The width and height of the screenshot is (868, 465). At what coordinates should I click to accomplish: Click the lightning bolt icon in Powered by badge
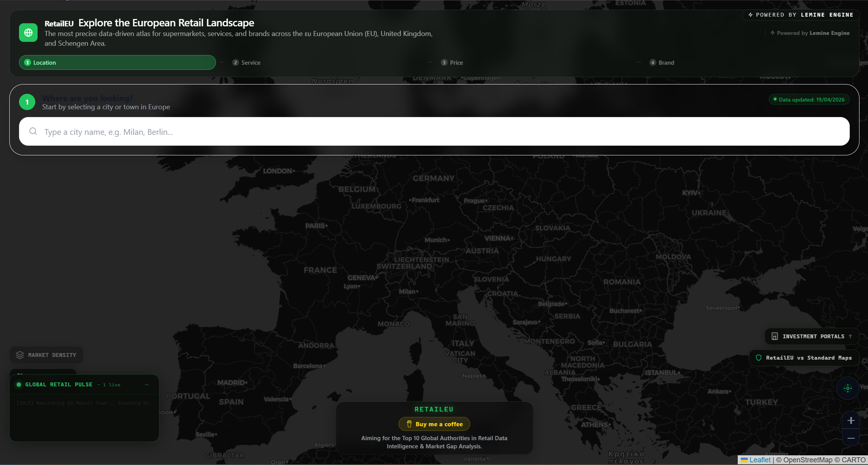[x=751, y=15]
